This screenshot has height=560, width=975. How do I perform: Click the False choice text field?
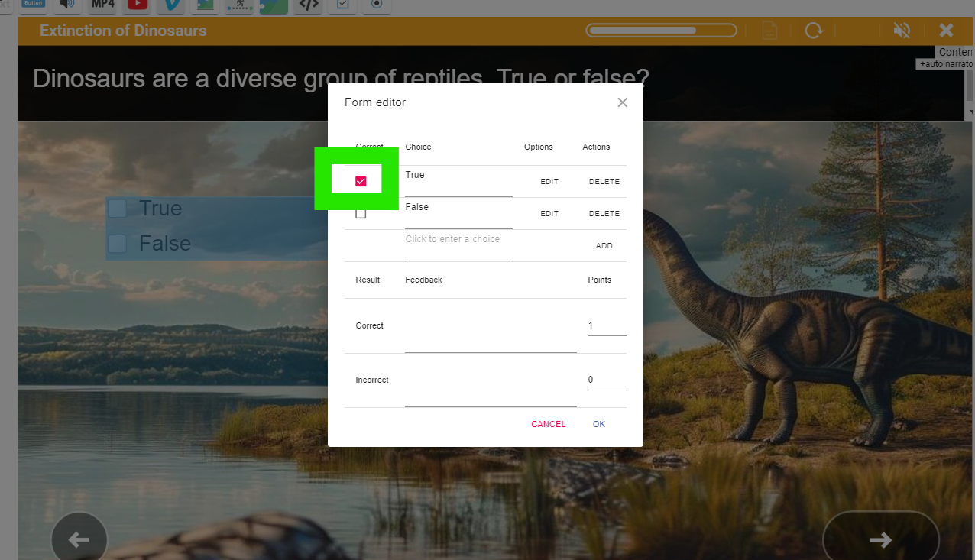458,214
